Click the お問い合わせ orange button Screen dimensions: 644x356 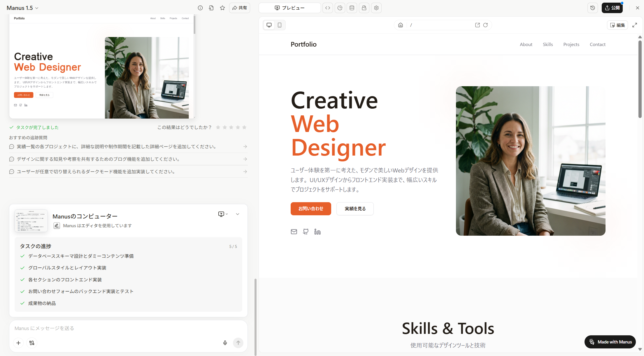(x=311, y=209)
